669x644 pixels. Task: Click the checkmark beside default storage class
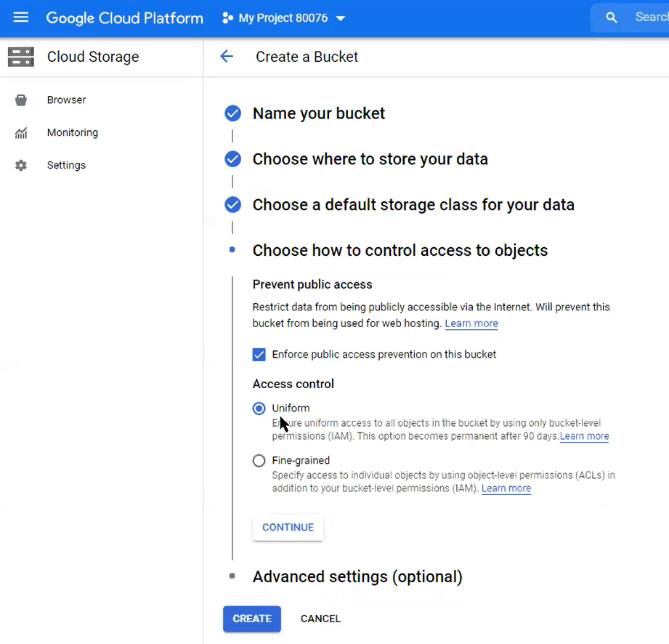[232, 204]
